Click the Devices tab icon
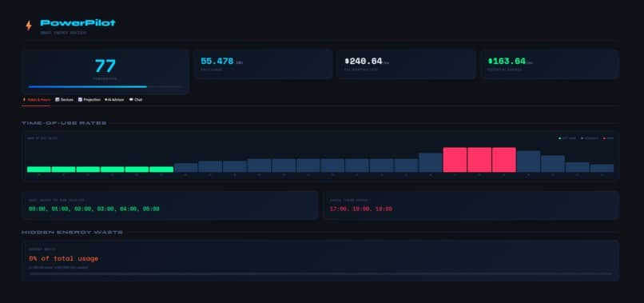644x303 pixels. tap(57, 99)
